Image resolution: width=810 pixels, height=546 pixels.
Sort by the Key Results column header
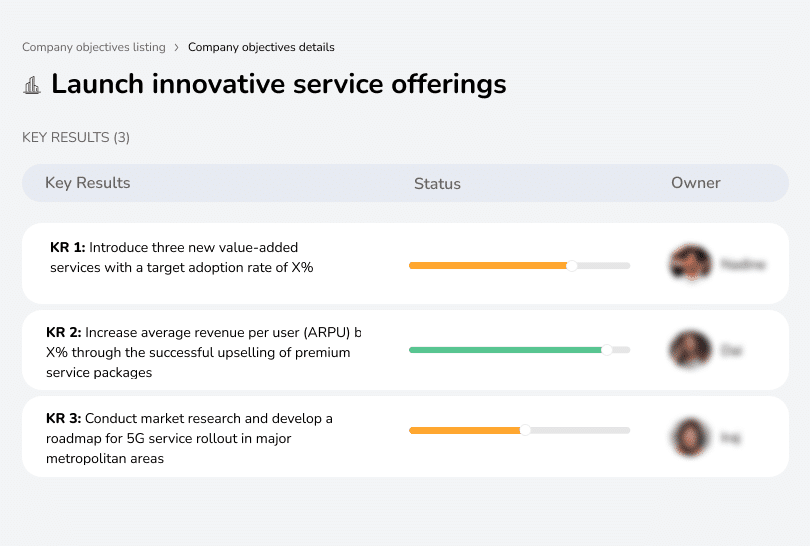(x=87, y=183)
